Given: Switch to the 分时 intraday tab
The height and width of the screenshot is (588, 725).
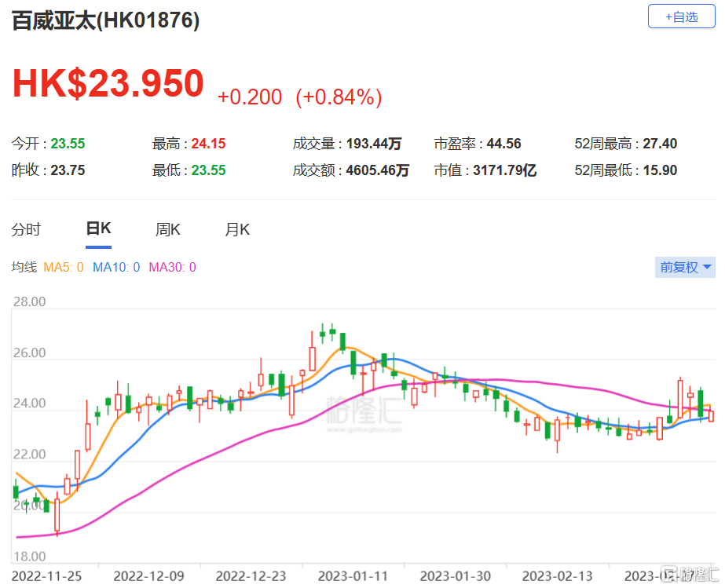Looking at the screenshot, I should [26, 229].
